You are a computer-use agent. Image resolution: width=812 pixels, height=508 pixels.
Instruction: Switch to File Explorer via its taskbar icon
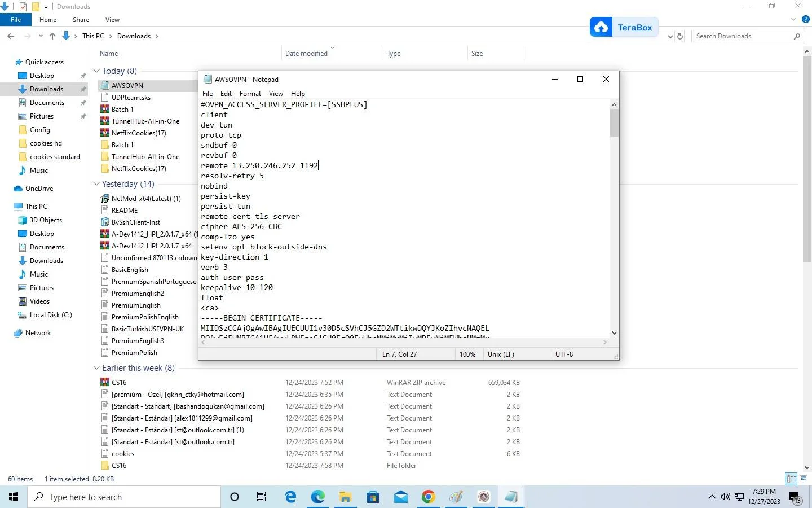coord(345,497)
